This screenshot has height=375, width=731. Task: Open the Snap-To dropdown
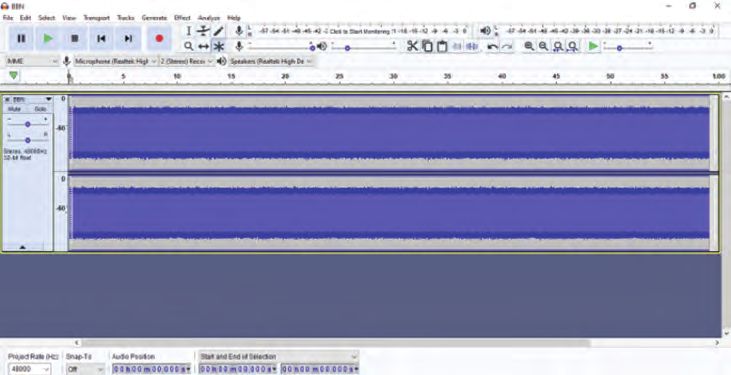[85, 369]
